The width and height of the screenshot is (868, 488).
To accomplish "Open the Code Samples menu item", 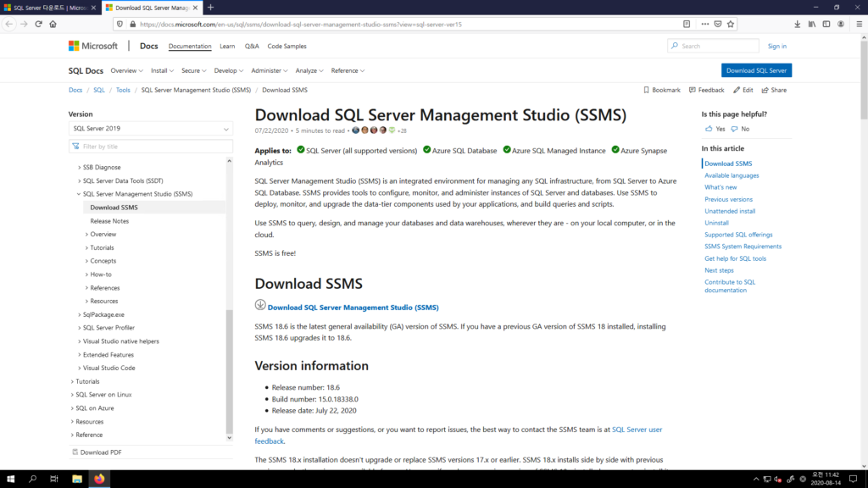I will pyautogui.click(x=287, y=46).
